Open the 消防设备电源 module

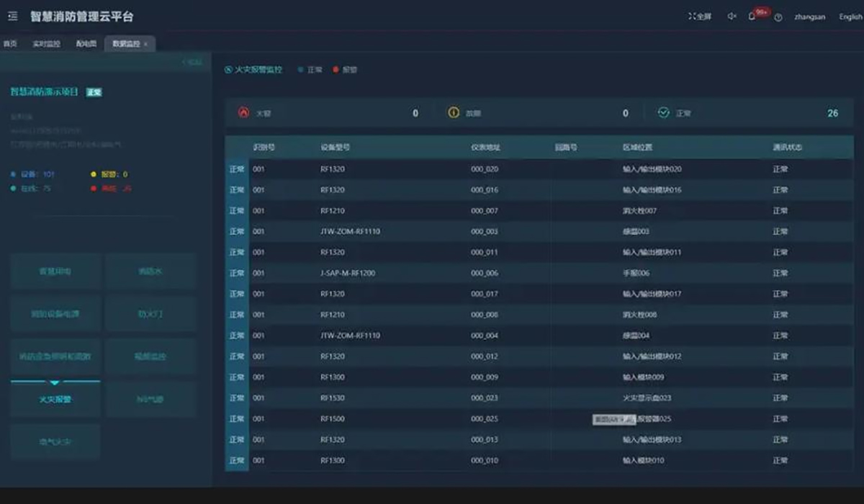[55, 314]
